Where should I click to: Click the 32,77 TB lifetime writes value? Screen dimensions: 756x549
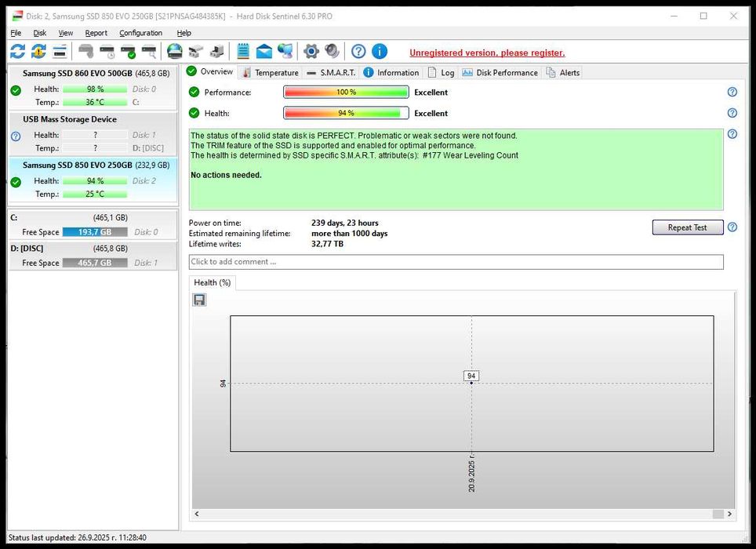click(327, 244)
